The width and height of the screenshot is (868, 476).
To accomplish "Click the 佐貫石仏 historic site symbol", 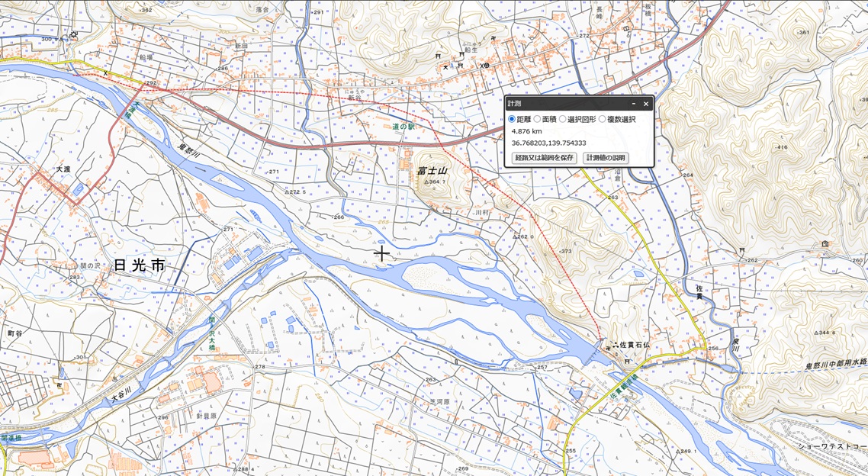I will (615, 345).
